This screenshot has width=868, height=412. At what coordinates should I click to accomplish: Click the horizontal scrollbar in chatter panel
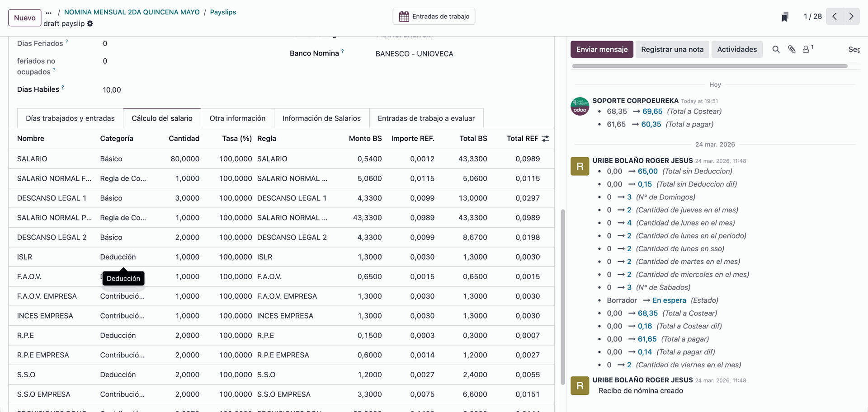(x=709, y=66)
